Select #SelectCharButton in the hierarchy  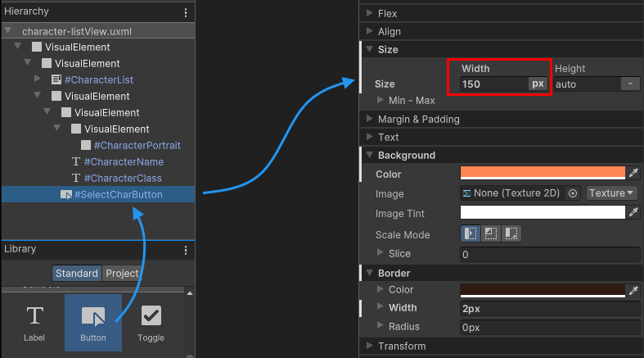118,194
